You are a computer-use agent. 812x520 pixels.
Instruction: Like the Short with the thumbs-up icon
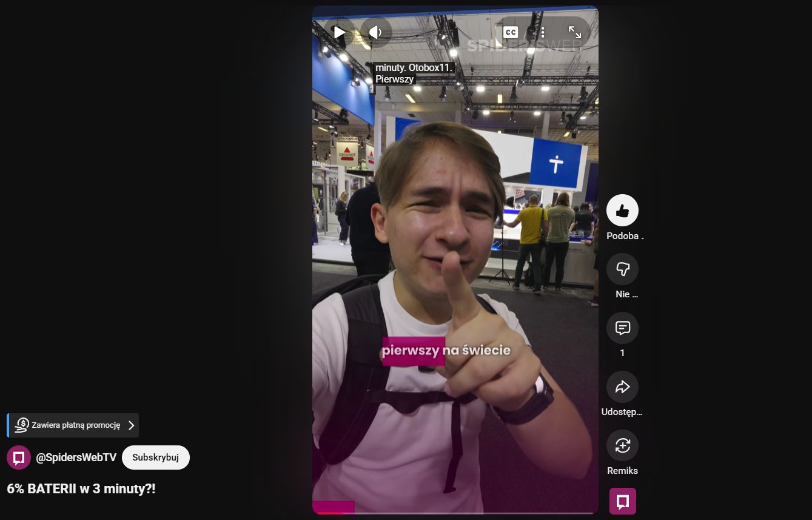coord(622,211)
